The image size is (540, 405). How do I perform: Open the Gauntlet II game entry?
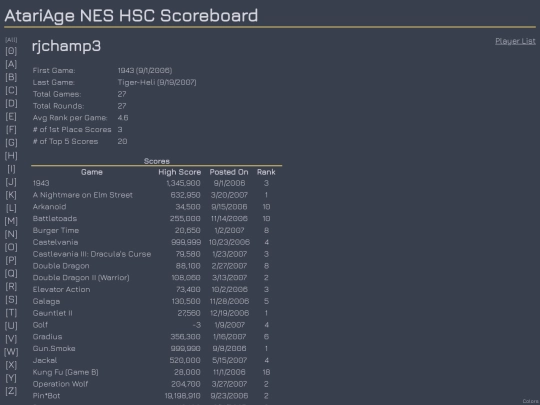(53, 313)
